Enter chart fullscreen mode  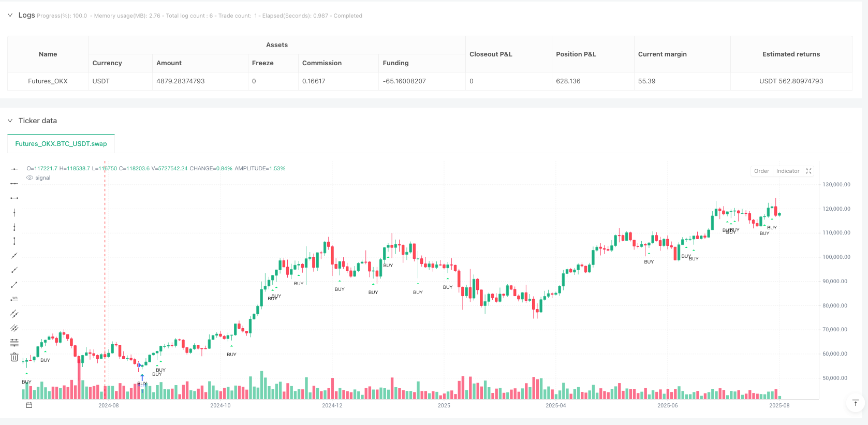pyautogui.click(x=808, y=171)
